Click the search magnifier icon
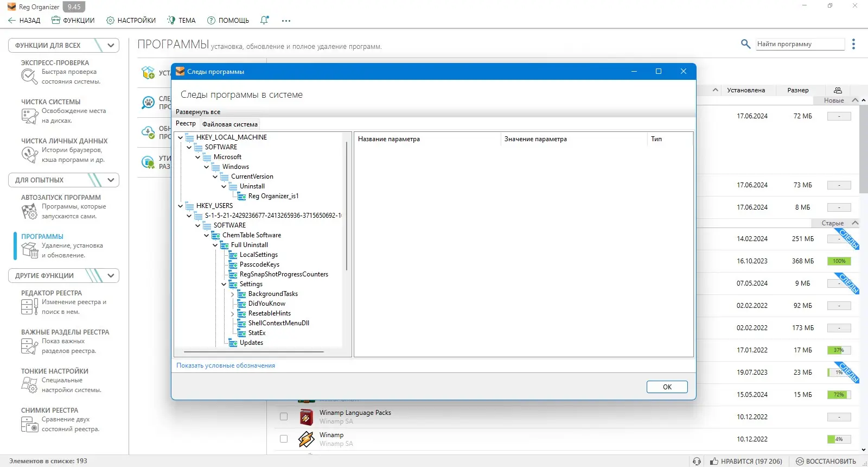 745,44
